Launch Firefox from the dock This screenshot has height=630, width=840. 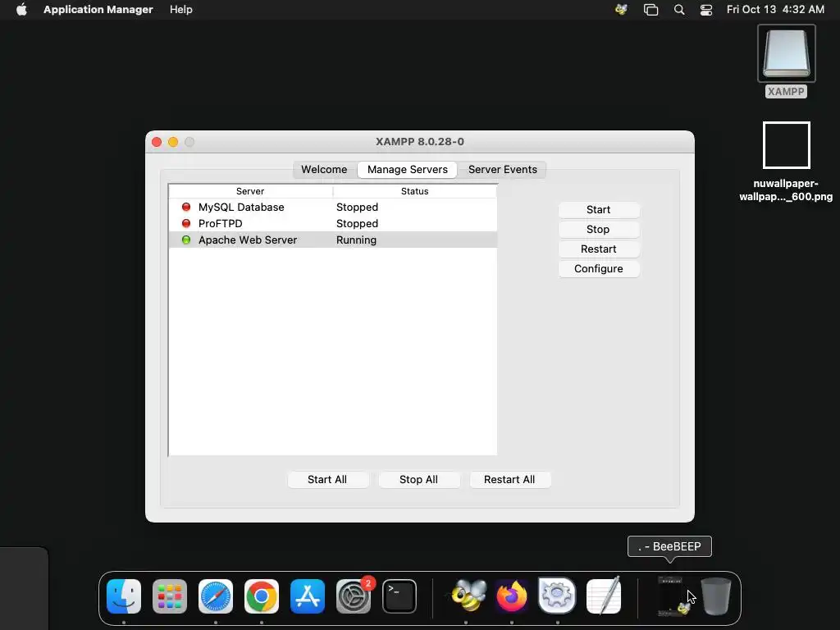coord(512,596)
